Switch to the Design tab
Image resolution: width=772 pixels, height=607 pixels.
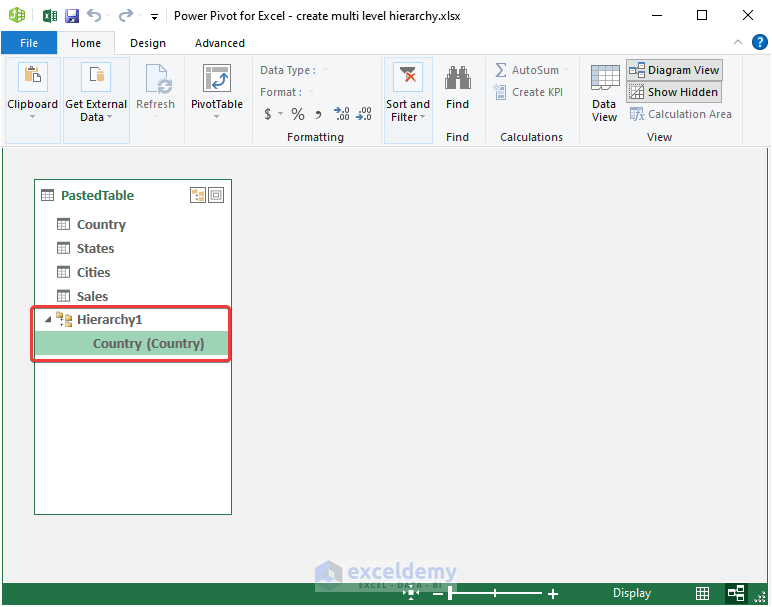(x=148, y=43)
